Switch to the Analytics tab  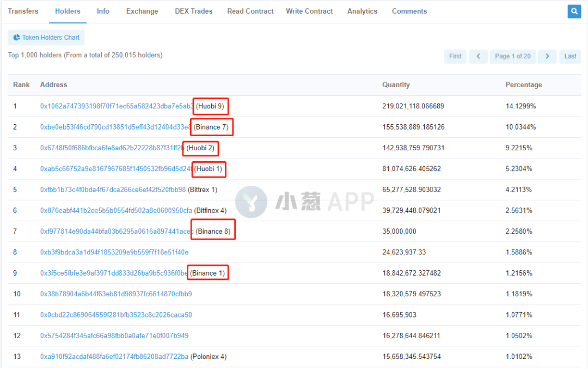coord(362,11)
